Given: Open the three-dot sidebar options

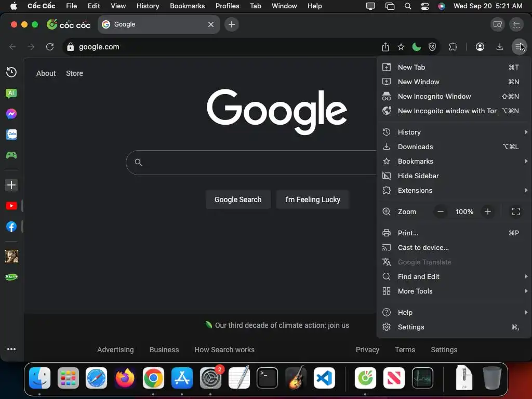Looking at the screenshot, I should click(x=11, y=349).
